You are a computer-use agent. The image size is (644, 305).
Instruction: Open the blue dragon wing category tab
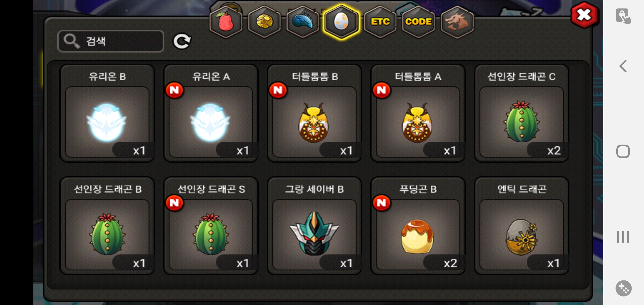tap(303, 22)
